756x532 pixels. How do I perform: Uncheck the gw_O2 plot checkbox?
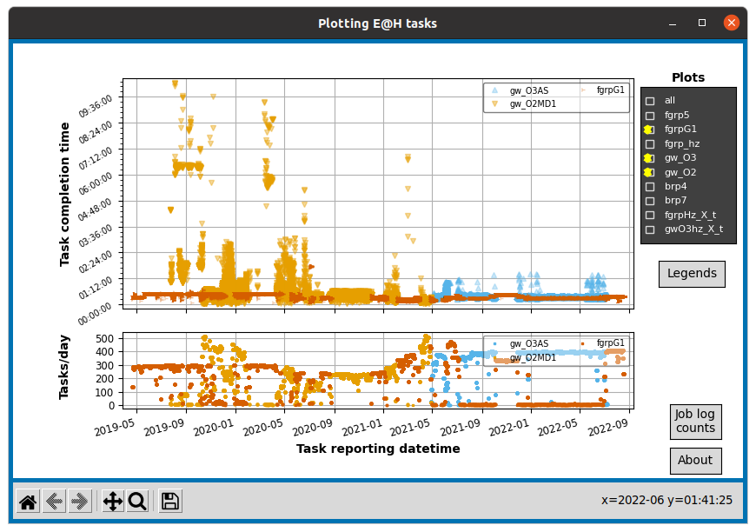(x=649, y=172)
